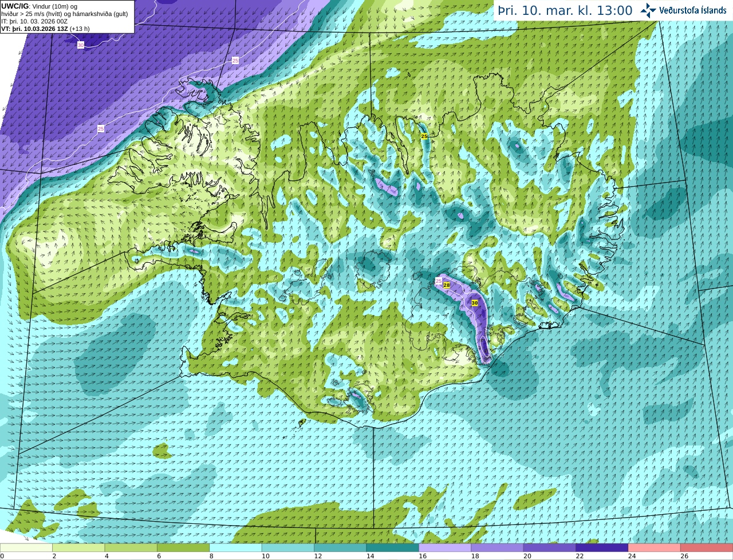Viewport: 733px width, 560px height.
Task: Select the date heading Þri. 10. mar. kl. 13:00
Action: [565, 11]
